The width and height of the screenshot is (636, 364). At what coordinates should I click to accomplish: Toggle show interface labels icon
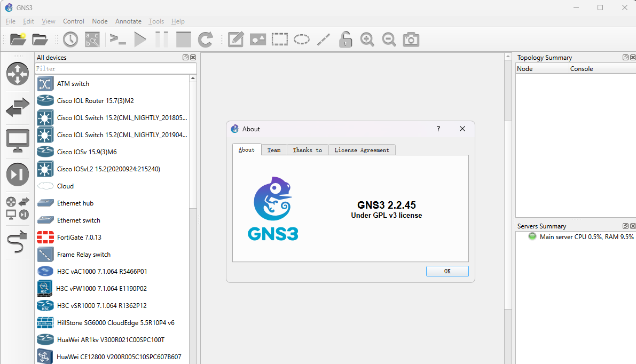(x=92, y=39)
